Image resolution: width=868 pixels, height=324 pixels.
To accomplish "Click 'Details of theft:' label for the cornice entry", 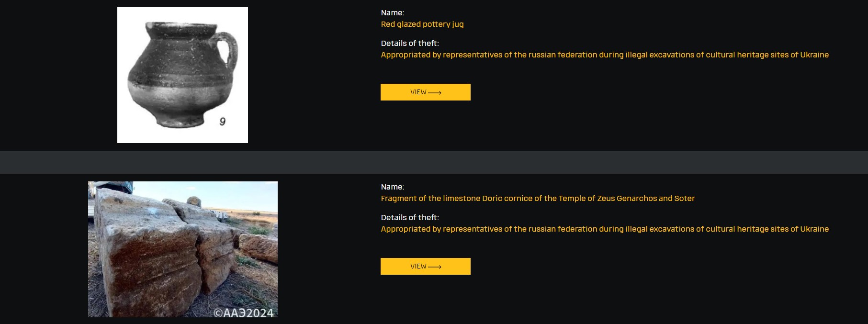I will point(410,217).
